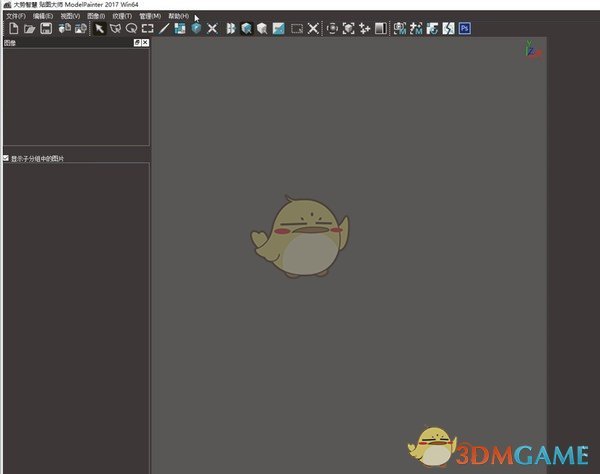Click the sparkle M icon
Viewport: 600px width, 474px height.
tap(416, 29)
